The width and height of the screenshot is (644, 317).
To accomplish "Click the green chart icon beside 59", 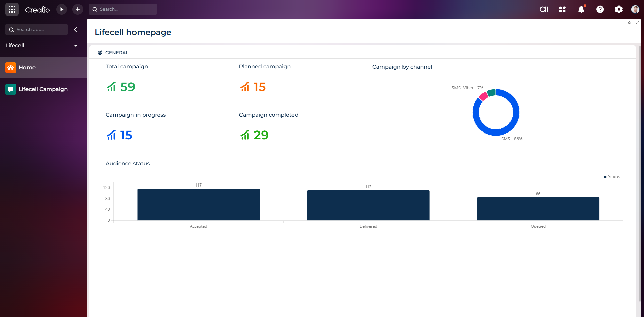I will 111,87.
